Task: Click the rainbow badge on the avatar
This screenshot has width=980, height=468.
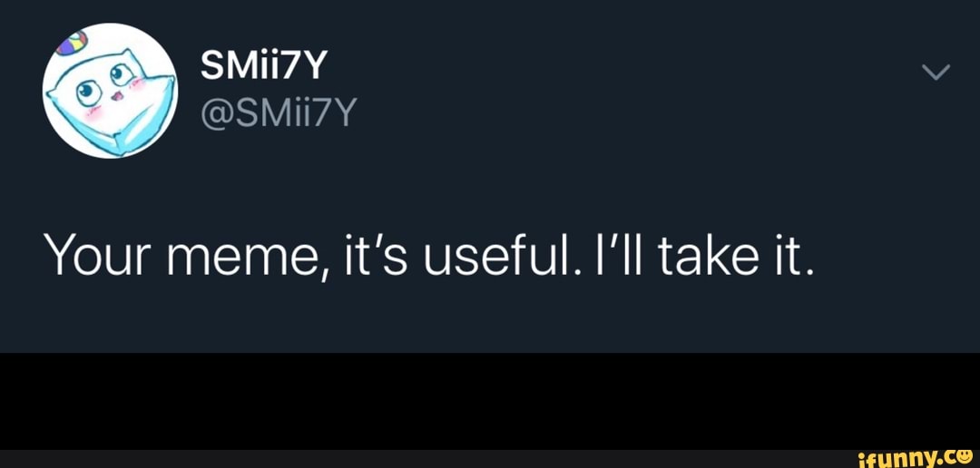Action: tap(72, 44)
